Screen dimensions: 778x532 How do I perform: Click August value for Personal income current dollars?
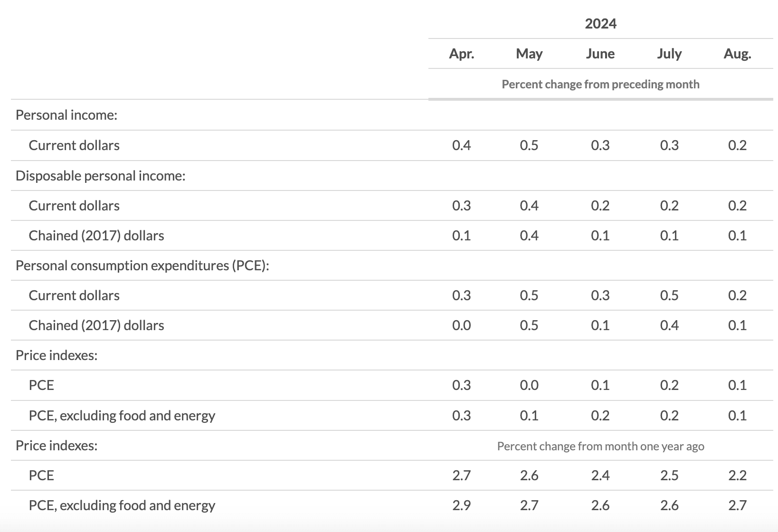click(x=737, y=145)
